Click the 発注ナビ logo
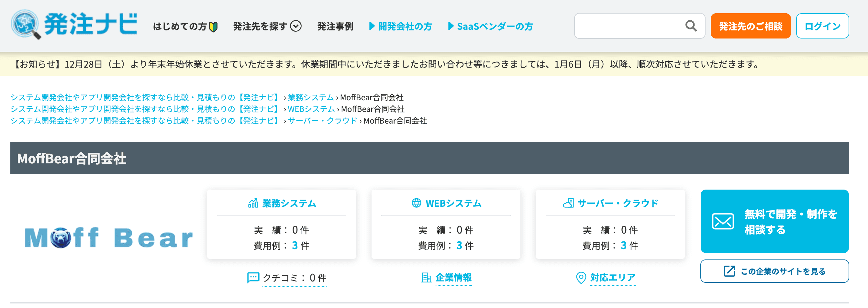Viewport: 868px width, 308px height. point(74,24)
